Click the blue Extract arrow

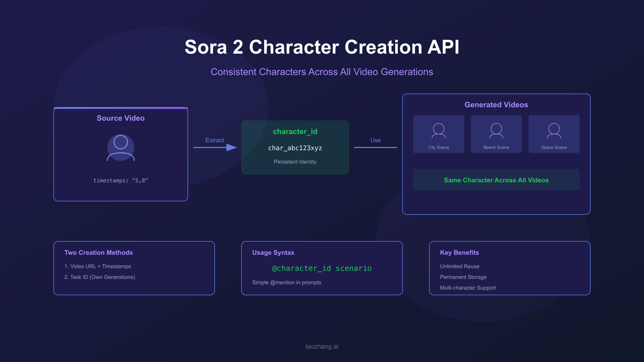(x=215, y=147)
